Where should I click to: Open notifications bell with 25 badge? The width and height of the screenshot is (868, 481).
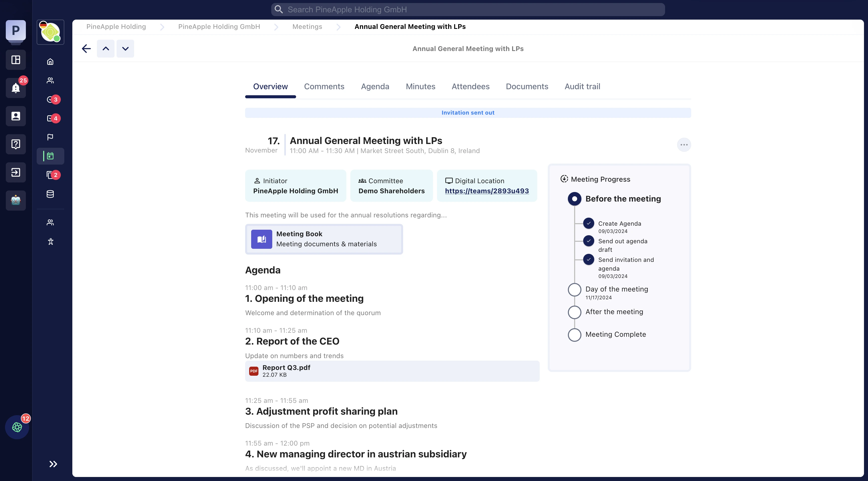[x=16, y=88]
